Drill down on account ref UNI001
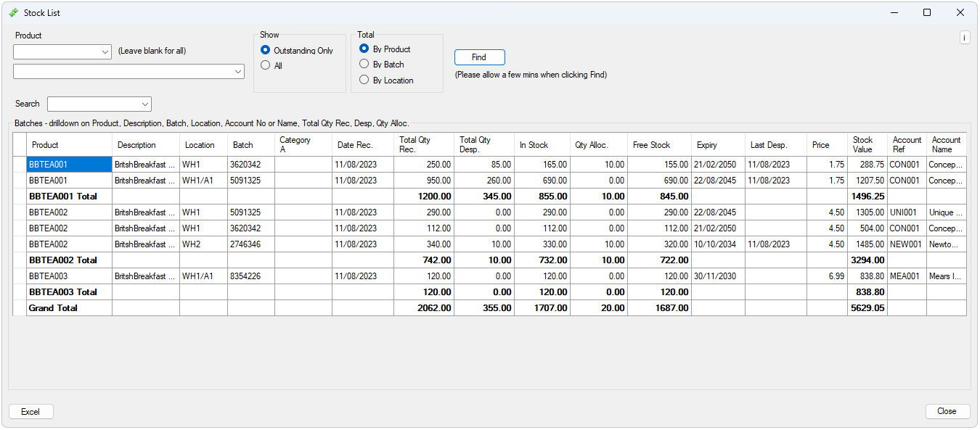The image size is (980, 430). point(907,212)
